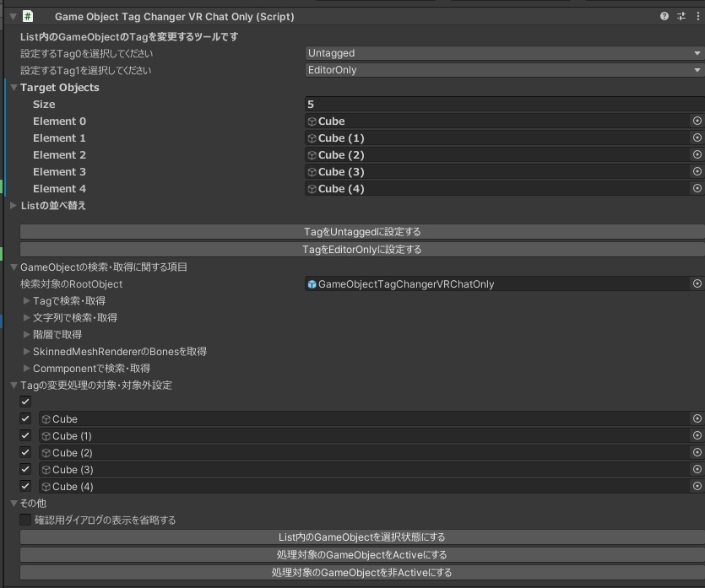Image resolution: width=705 pixels, height=588 pixels.
Task: Open object picker for 検索対象のRootObject field
Action: (x=697, y=284)
